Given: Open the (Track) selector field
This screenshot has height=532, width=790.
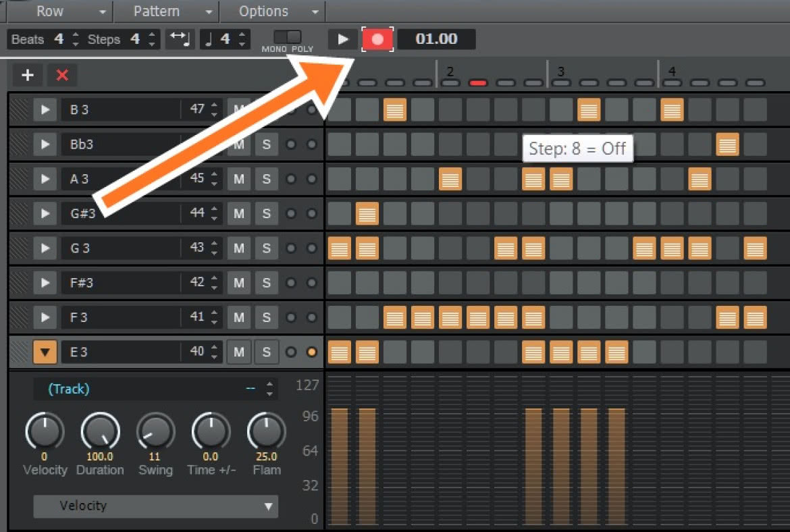Looking at the screenshot, I should click(x=156, y=389).
